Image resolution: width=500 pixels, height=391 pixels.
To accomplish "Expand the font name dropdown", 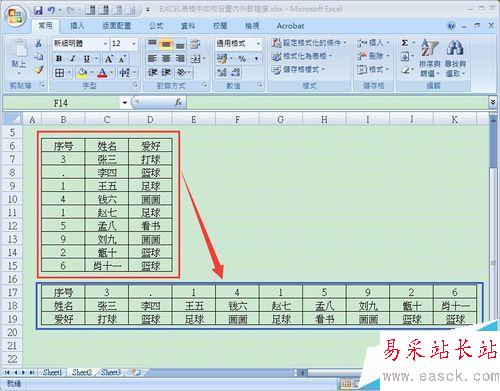I will (105, 44).
